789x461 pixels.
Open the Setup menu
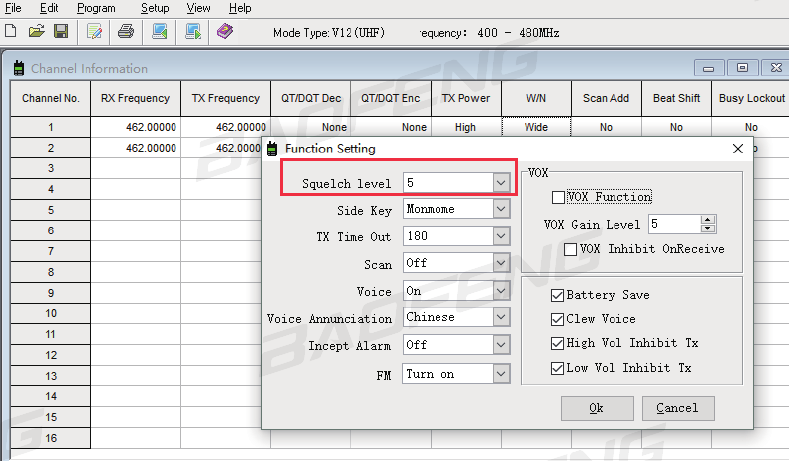[x=155, y=8]
